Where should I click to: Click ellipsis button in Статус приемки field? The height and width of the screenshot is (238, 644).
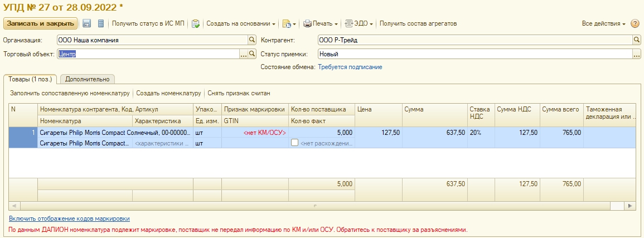click(x=636, y=54)
